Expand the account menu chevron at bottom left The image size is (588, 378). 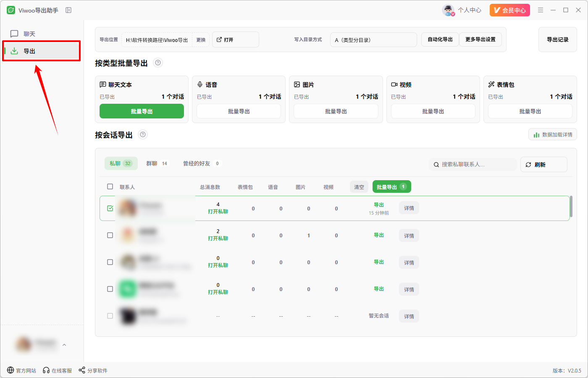tap(64, 345)
